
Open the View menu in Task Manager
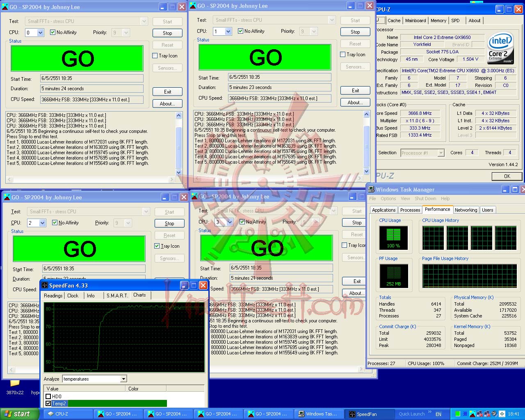click(405, 199)
